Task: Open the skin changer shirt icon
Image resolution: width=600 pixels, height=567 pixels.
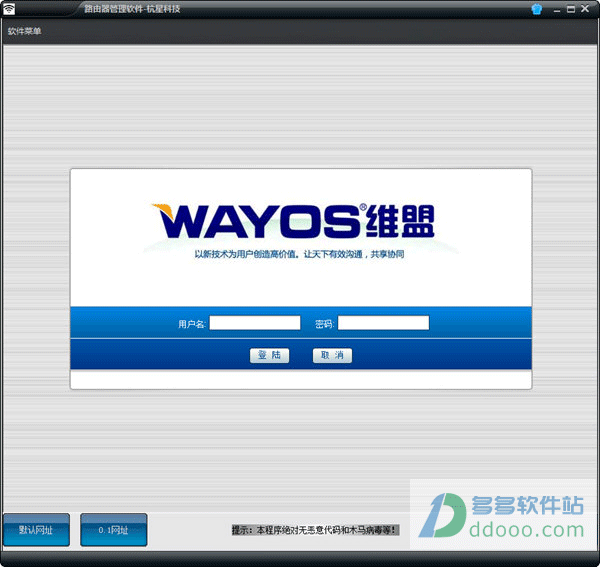Action: [x=536, y=9]
